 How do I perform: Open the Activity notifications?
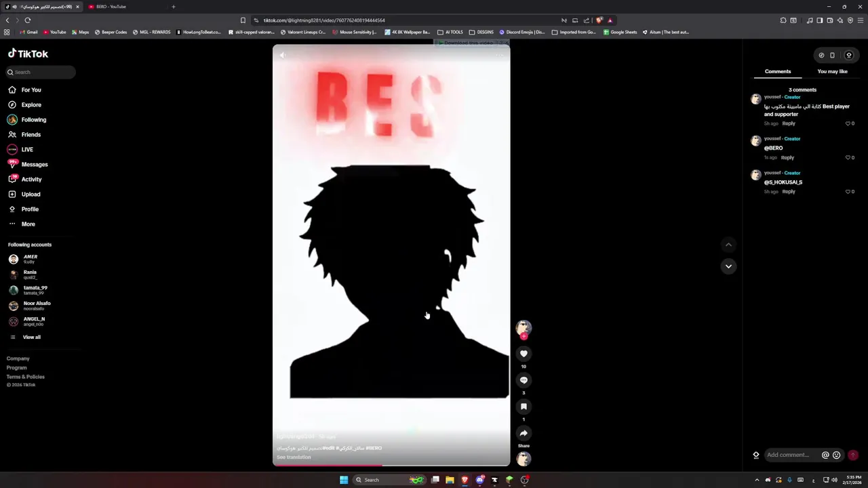click(x=24, y=179)
